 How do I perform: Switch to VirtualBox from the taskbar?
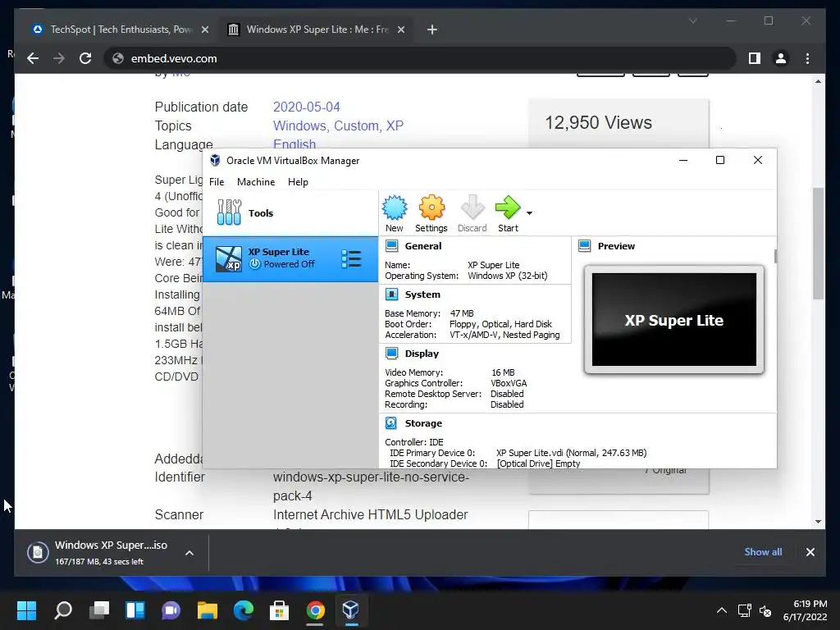click(x=351, y=609)
